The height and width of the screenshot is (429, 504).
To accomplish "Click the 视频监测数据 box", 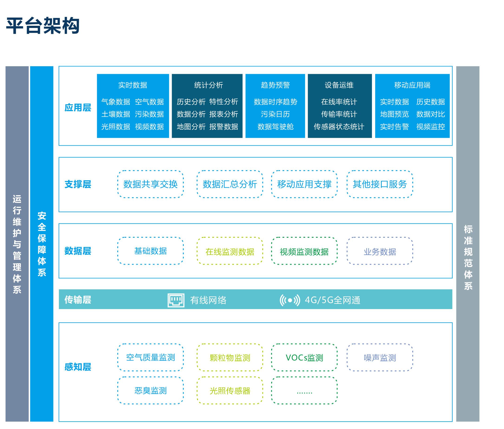I will 304,251.
